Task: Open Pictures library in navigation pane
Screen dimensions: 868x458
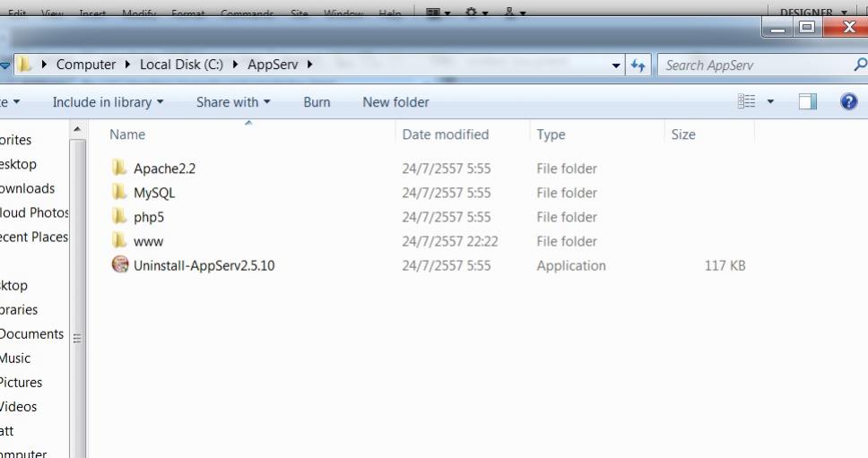Action: [21, 382]
